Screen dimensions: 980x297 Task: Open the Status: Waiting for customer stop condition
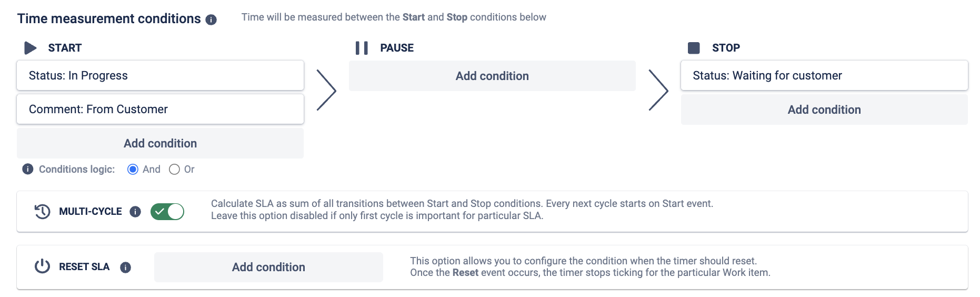[x=824, y=75]
